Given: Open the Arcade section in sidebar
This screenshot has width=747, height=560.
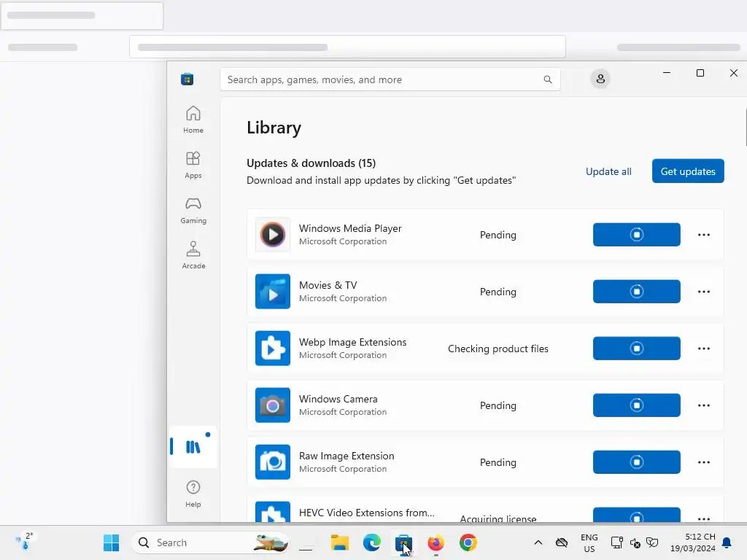Looking at the screenshot, I should pyautogui.click(x=193, y=255).
